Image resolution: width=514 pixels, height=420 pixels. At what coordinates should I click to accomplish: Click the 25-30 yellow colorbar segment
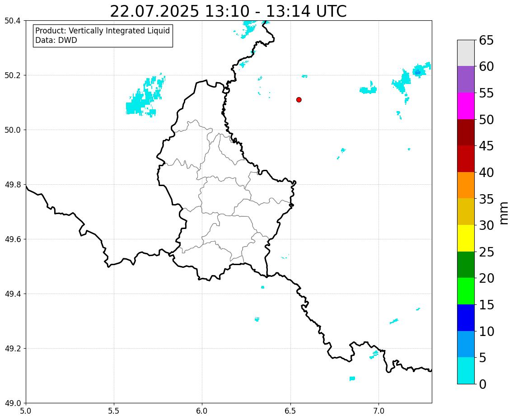tap(466, 238)
